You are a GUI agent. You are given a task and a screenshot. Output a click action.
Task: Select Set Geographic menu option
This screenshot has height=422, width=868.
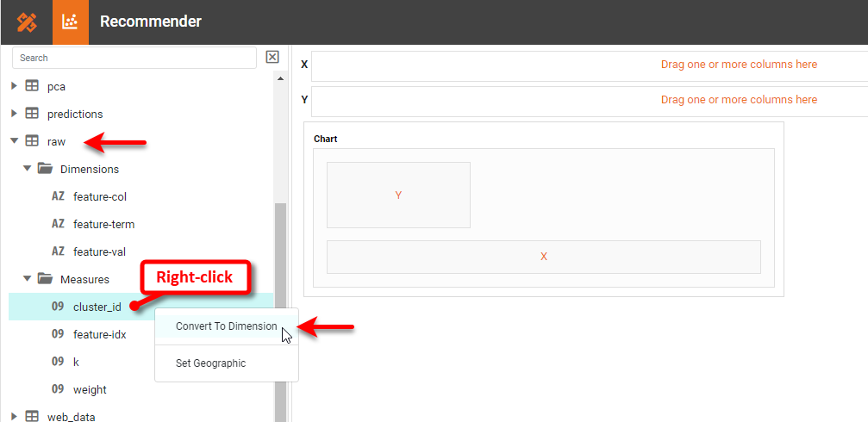210,363
